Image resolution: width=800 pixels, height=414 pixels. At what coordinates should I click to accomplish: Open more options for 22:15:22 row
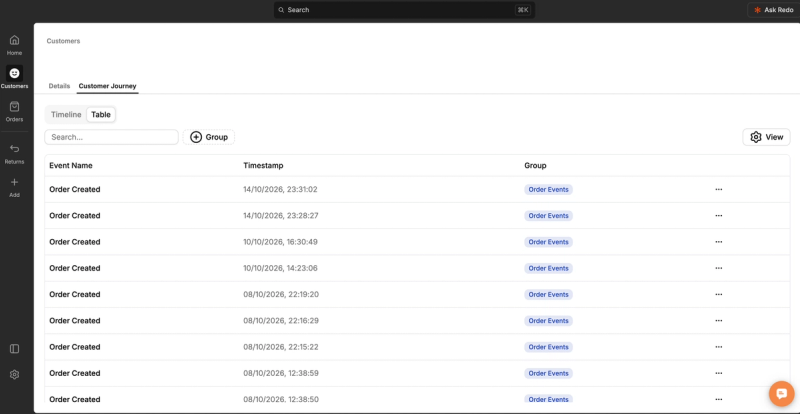(718, 347)
